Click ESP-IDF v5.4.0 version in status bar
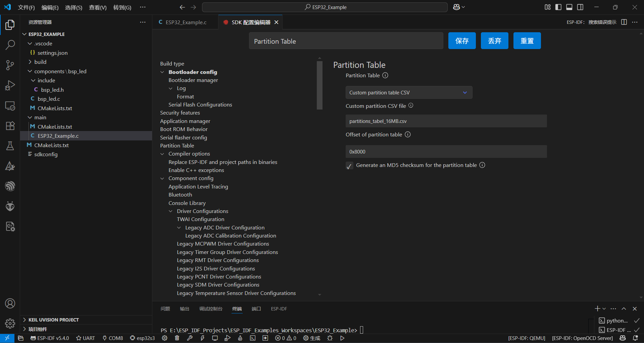This screenshot has width=644, height=343. (x=50, y=338)
